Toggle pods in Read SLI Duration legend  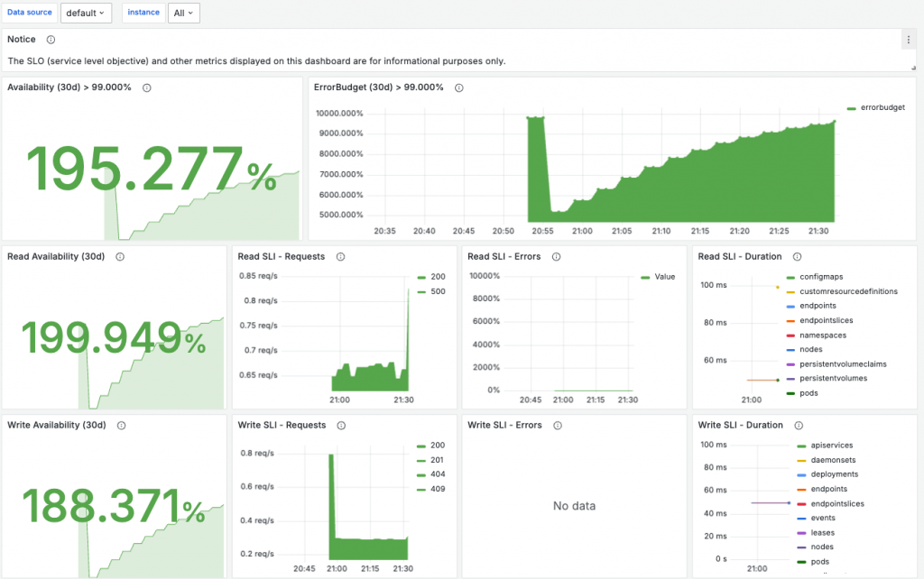808,393
